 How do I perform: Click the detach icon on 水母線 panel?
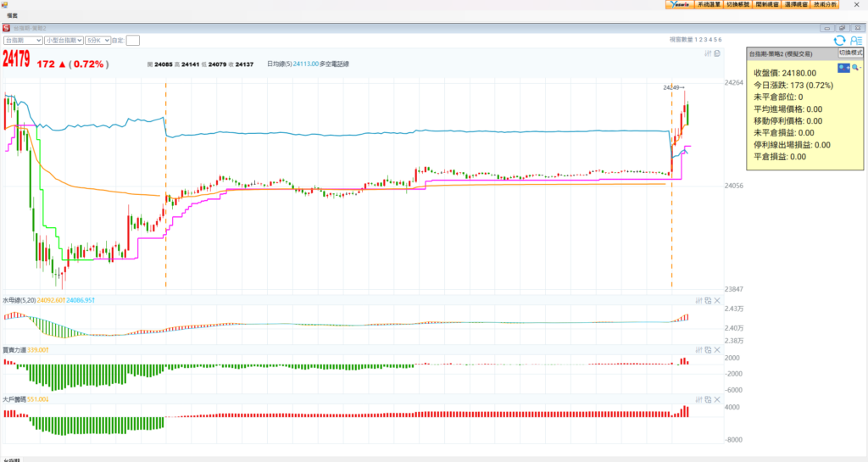(709, 300)
